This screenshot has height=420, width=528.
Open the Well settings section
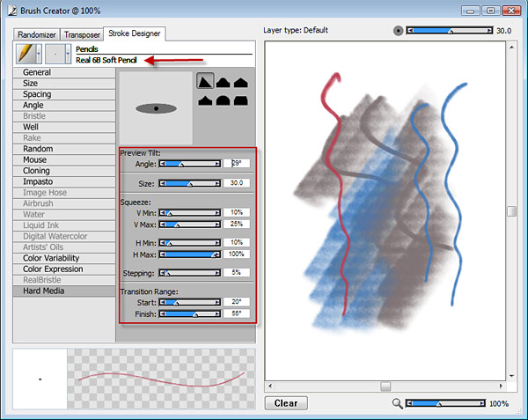(64, 127)
